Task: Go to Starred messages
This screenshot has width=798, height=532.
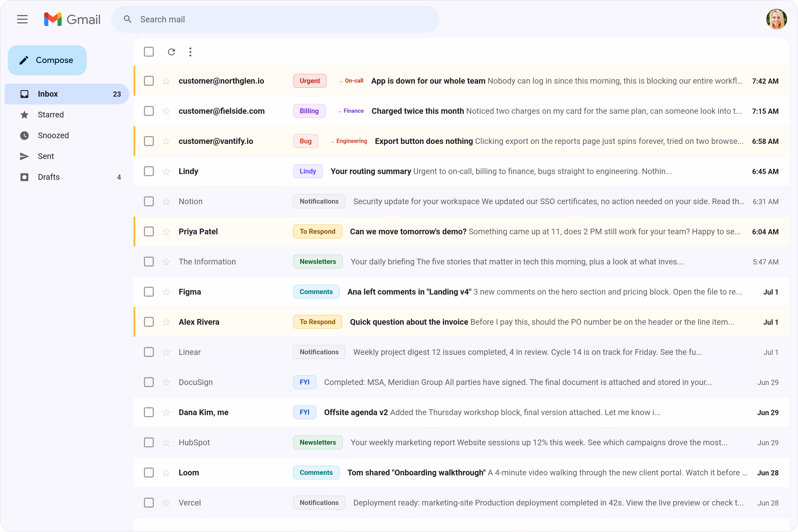Action: pyautogui.click(x=67, y=115)
